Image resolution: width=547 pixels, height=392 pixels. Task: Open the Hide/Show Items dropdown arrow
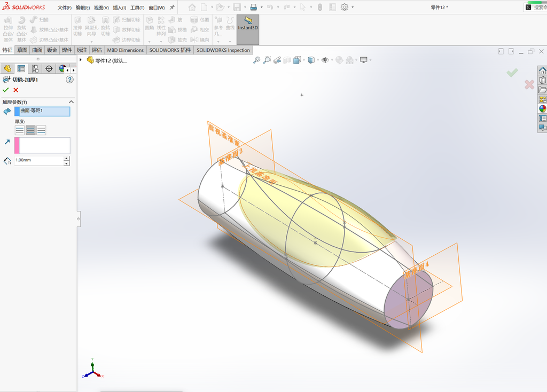pos(332,60)
